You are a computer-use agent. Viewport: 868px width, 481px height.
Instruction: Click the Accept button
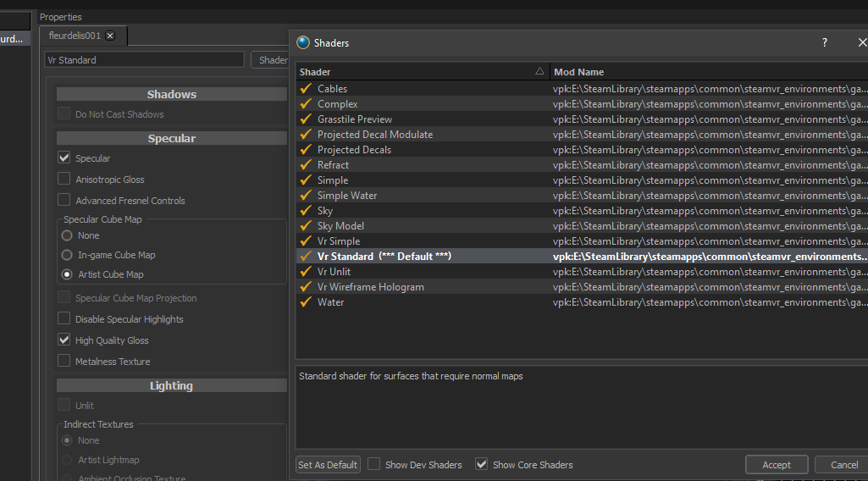point(777,465)
